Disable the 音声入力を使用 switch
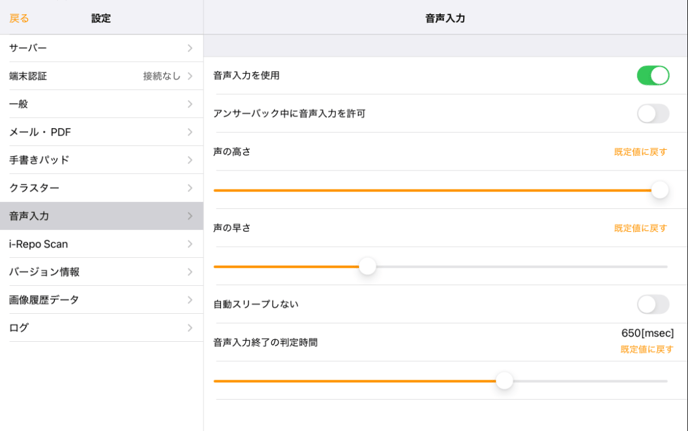This screenshot has height=431, width=688. (x=653, y=75)
